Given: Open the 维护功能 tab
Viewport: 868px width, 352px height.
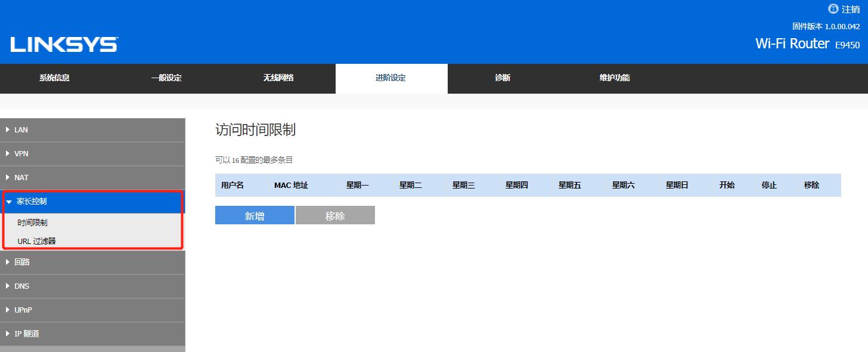Looking at the screenshot, I should pyautogui.click(x=614, y=78).
